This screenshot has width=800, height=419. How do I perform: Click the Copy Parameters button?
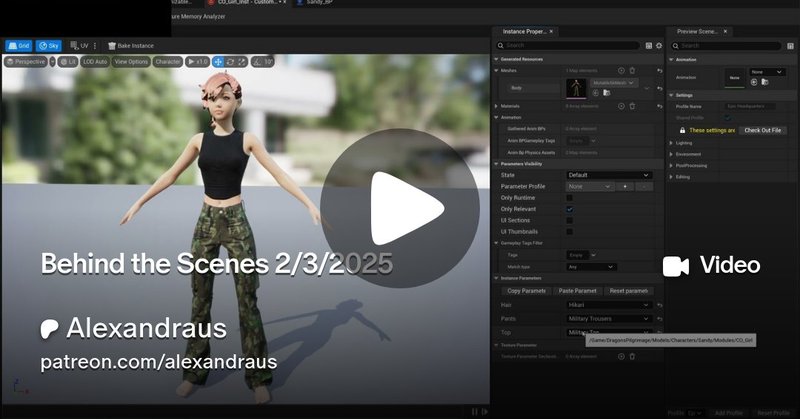[526, 291]
